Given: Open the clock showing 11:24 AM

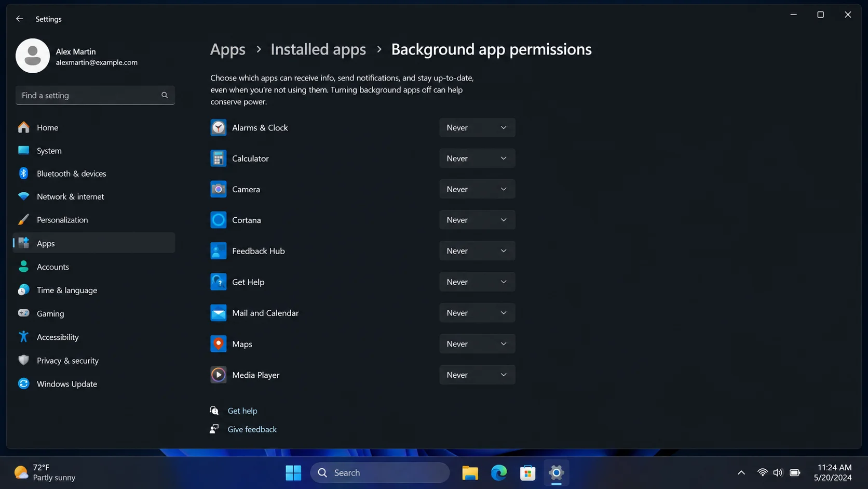Looking at the screenshot, I should pyautogui.click(x=833, y=472).
